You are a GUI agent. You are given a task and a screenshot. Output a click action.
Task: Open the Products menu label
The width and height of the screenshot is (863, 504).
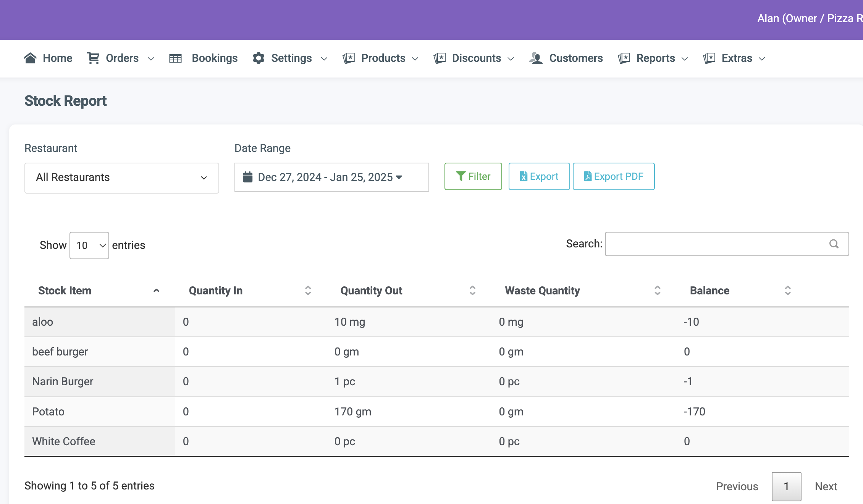[383, 58]
